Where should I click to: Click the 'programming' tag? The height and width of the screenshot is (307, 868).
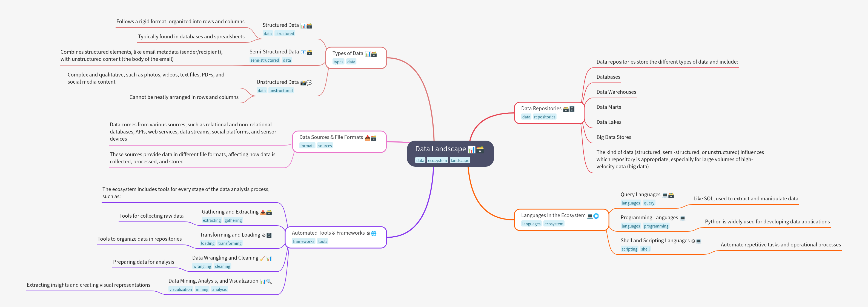[656, 226]
